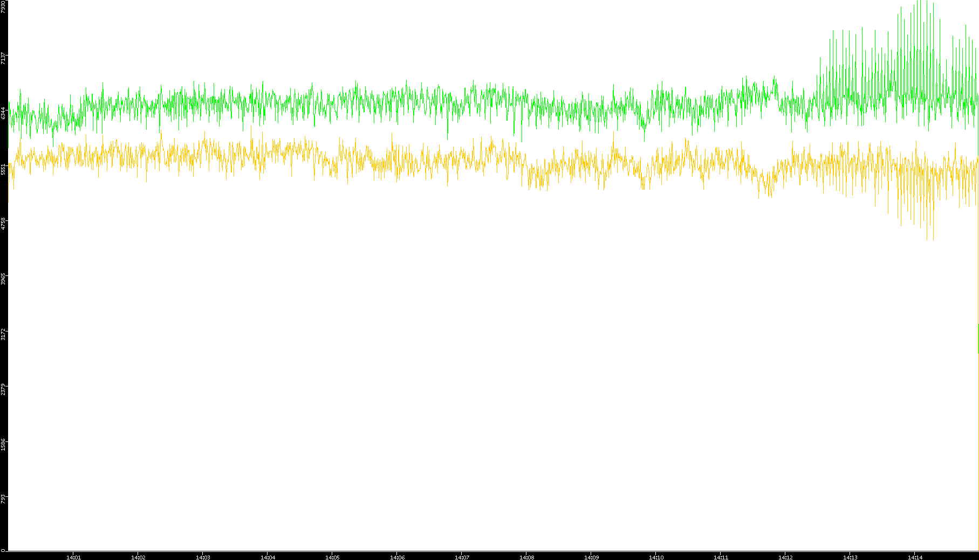Click the 3172 value on the y-axis
Viewport: 979px width, 560px height.
point(3,334)
